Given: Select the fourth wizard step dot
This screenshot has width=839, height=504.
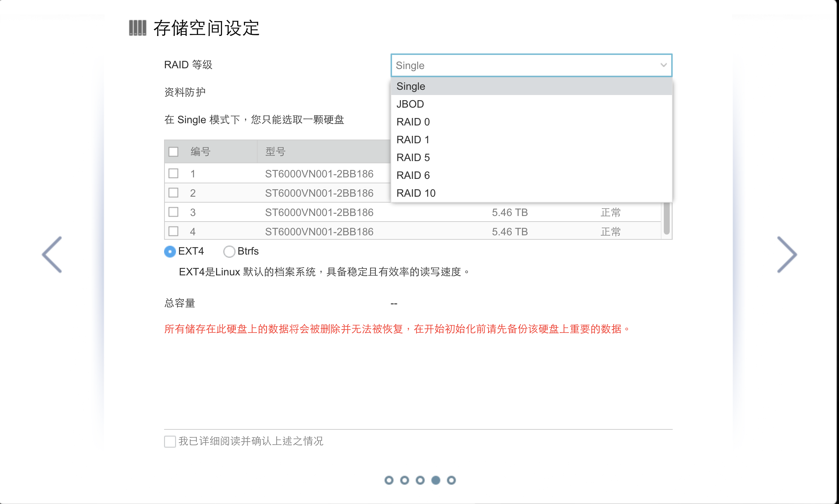Looking at the screenshot, I should 435,480.
